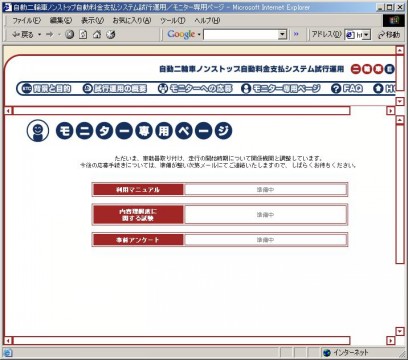The width and height of the screenshot is (408, 360).
Task: Open the ファイル(F) menu
Action: pos(26,20)
